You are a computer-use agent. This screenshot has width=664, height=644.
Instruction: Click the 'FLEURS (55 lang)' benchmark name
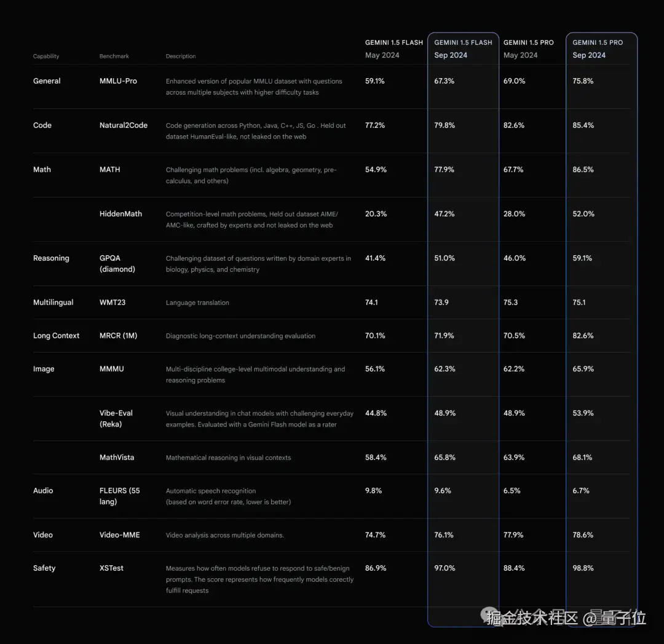119,496
